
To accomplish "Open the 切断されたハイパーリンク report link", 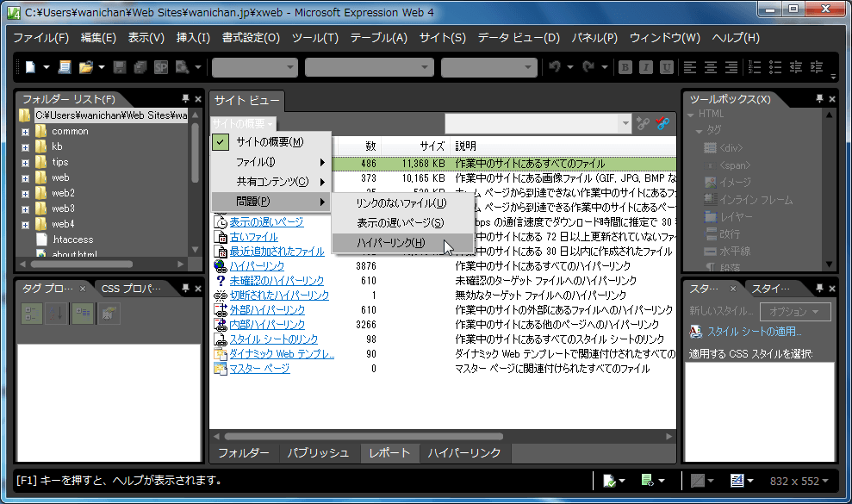I will point(279,296).
